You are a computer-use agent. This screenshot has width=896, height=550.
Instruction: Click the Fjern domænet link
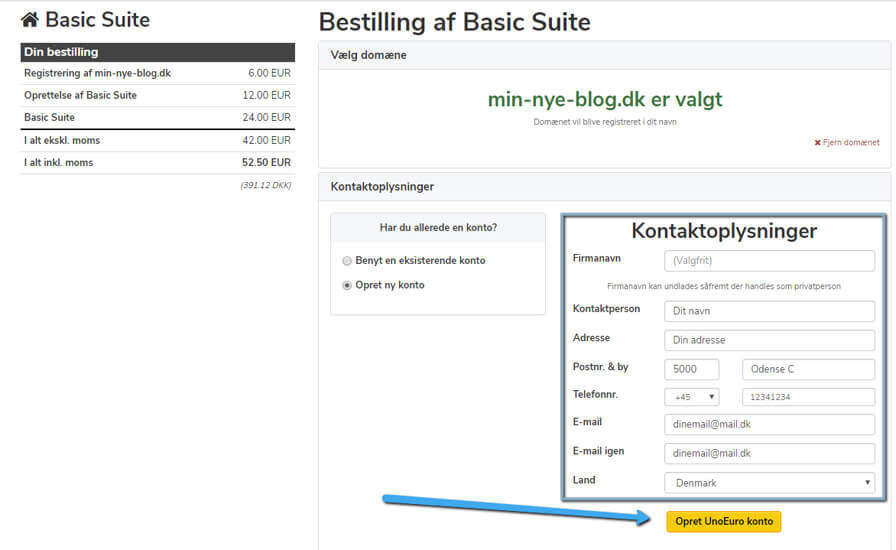point(847,142)
